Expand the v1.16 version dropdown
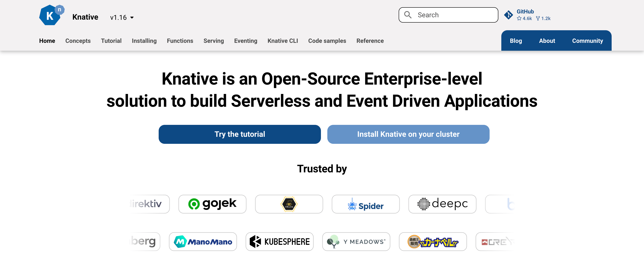 tap(122, 17)
